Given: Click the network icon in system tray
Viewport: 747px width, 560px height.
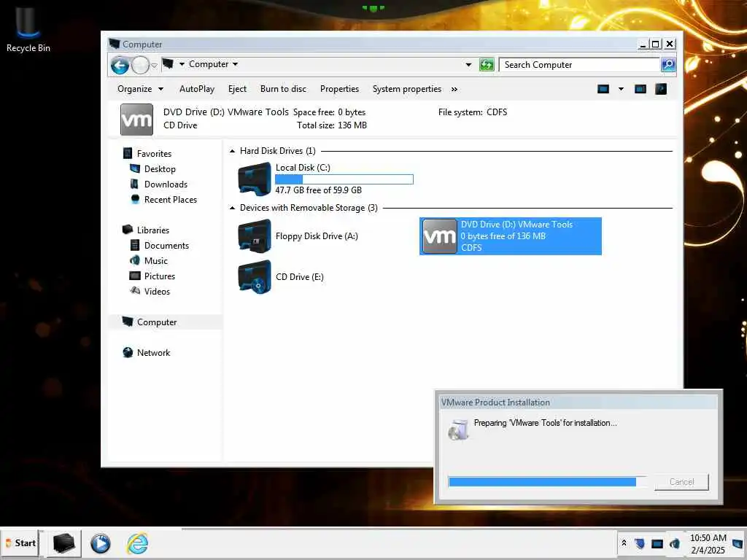Looking at the screenshot, I should tap(657, 543).
